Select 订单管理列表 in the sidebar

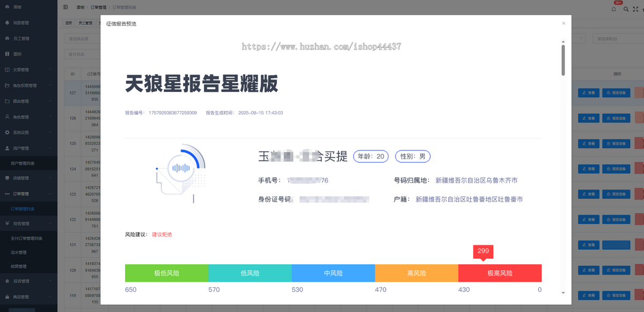(28, 208)
